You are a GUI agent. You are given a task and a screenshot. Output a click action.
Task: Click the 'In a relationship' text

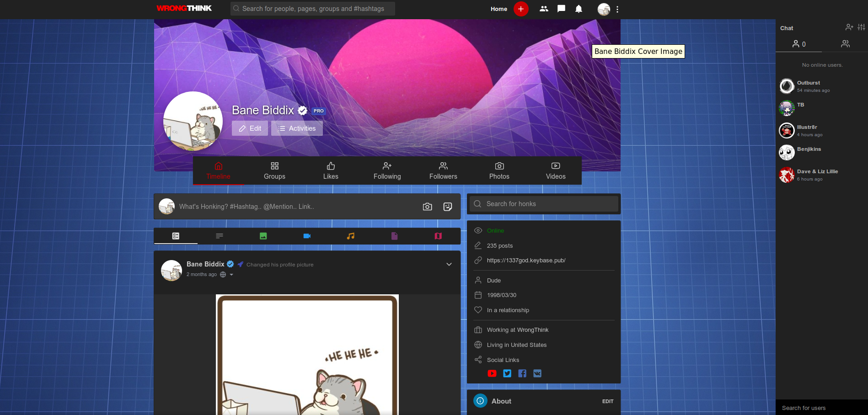click(x=508, y=310)
